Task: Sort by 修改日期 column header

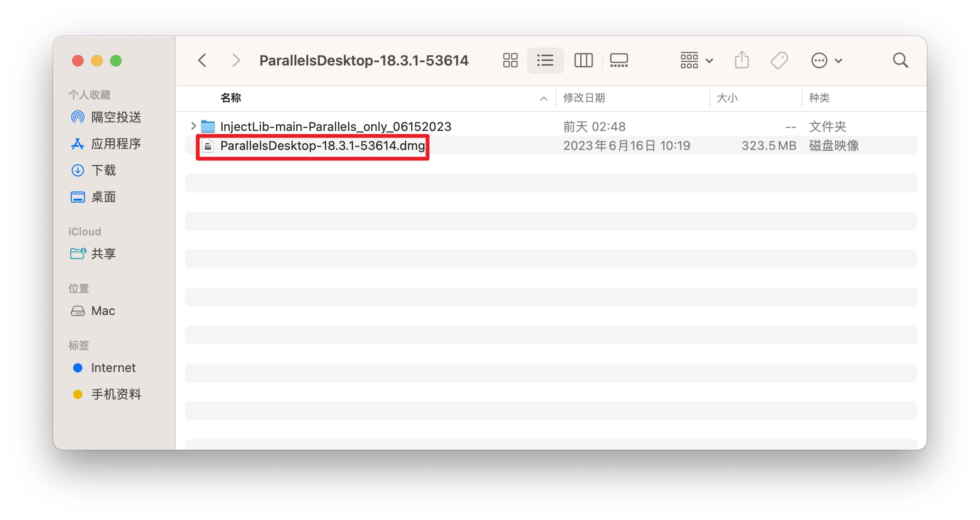Action: [x=584, y=98]
